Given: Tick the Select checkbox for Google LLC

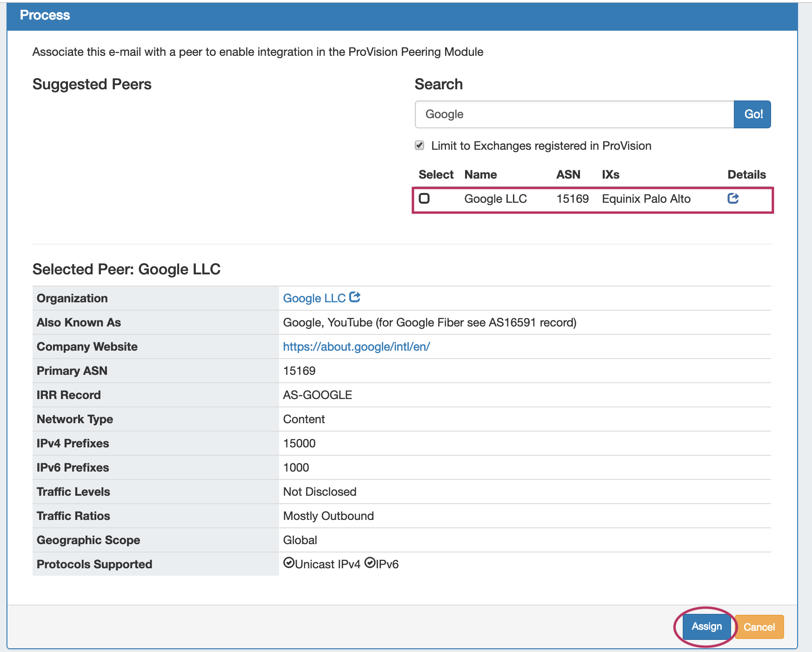Looking at the screenshot, I should pyautogui.click(x=424, y=199).
